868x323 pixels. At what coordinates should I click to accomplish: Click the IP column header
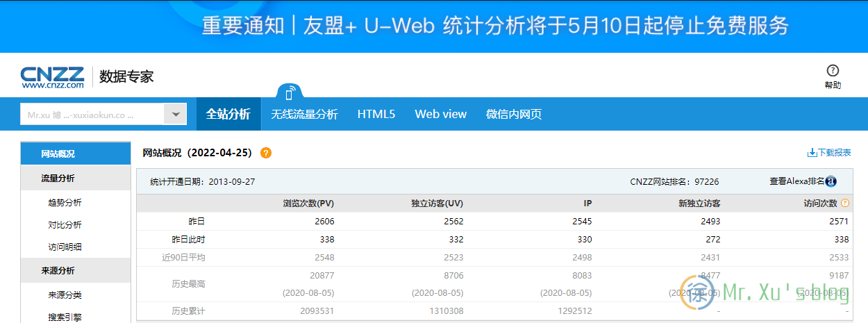pos(587,203)
